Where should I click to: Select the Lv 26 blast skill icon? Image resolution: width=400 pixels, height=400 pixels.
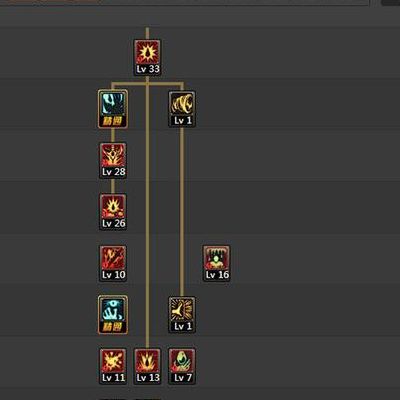(x=113, y=212)
